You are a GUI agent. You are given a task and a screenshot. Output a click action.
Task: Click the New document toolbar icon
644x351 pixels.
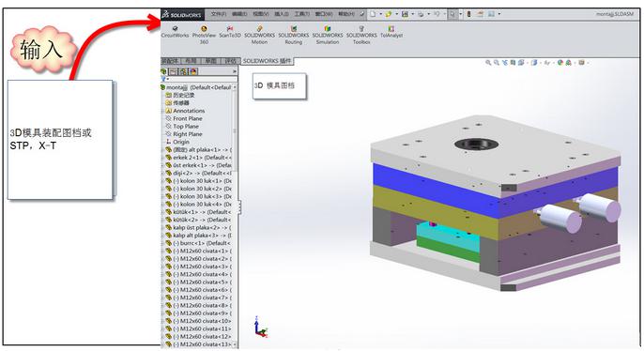click(373, 14)
